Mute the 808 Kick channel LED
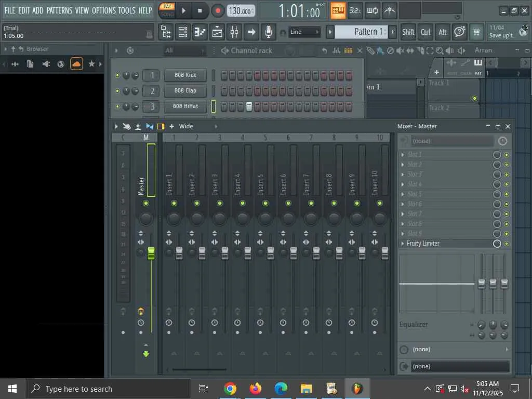This screenshot has width=532, height=399. point(117,75)
